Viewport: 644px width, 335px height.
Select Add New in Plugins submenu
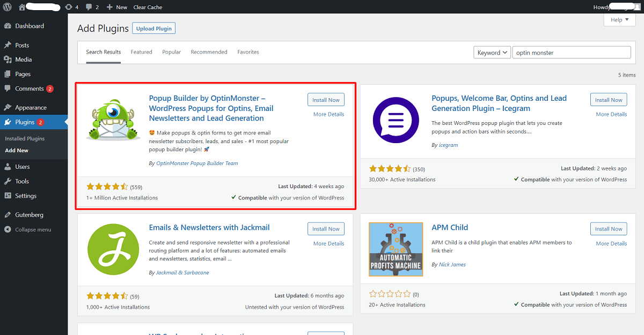click(x=17, y=151)
